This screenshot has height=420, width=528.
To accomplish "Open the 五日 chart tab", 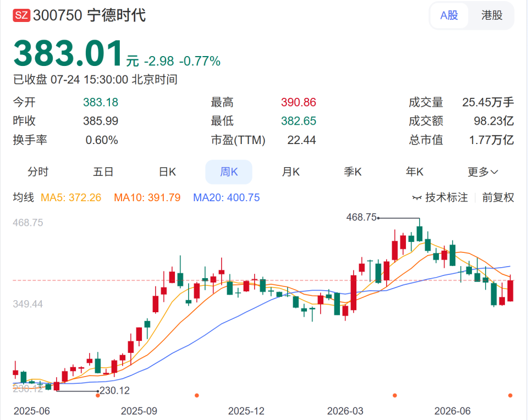I will tap(103, 172).
